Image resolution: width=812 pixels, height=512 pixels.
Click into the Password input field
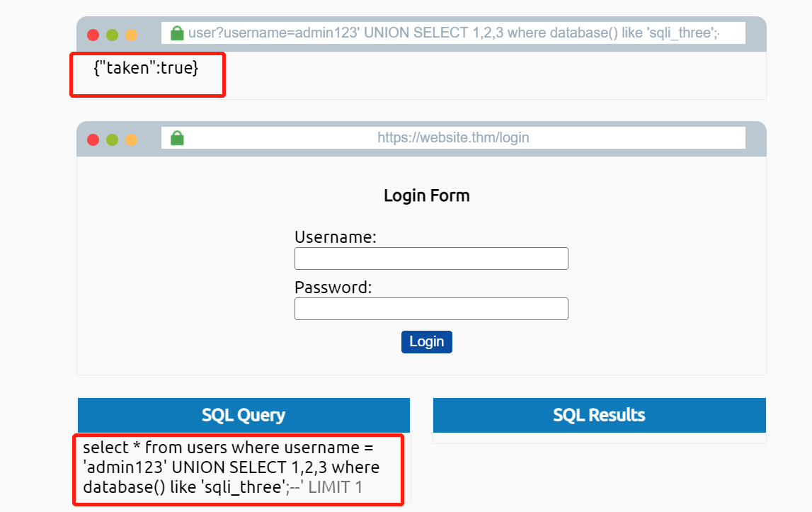(431, 309)
